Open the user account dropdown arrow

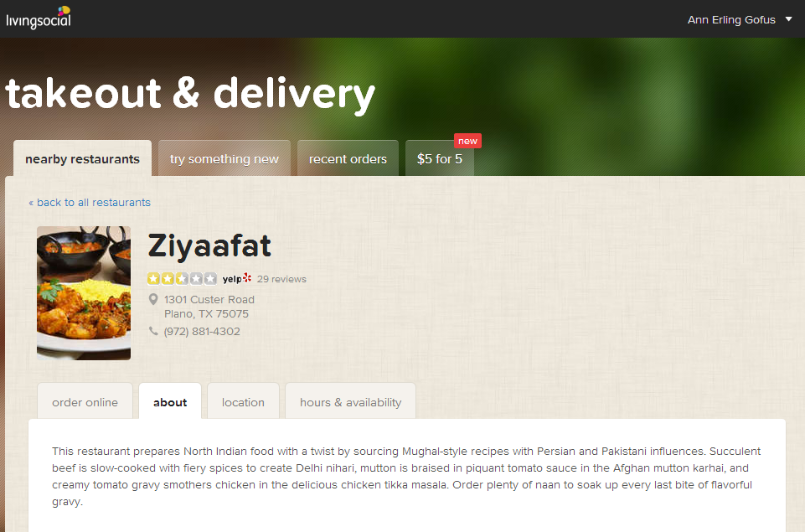(x=788, y=19)
